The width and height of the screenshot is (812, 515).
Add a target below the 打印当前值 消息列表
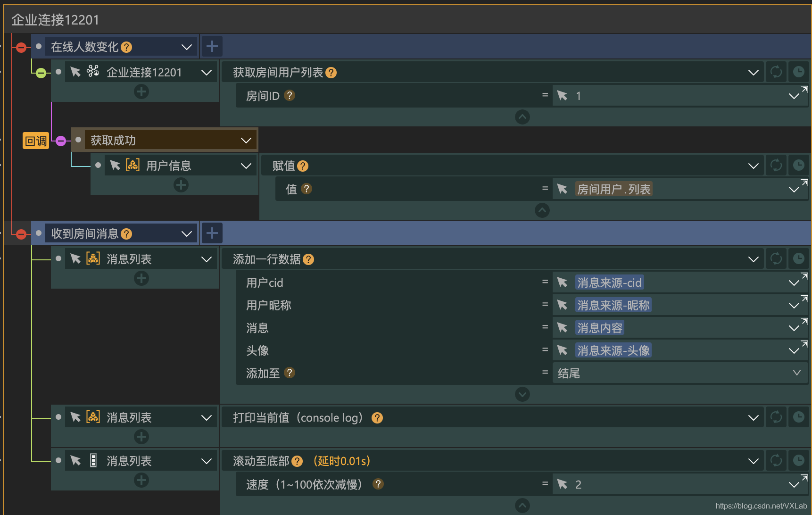tap(141, 437)
